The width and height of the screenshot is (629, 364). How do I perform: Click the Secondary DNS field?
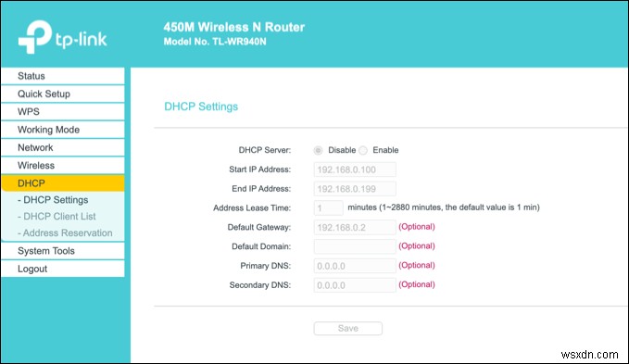(x=355, y=285)
